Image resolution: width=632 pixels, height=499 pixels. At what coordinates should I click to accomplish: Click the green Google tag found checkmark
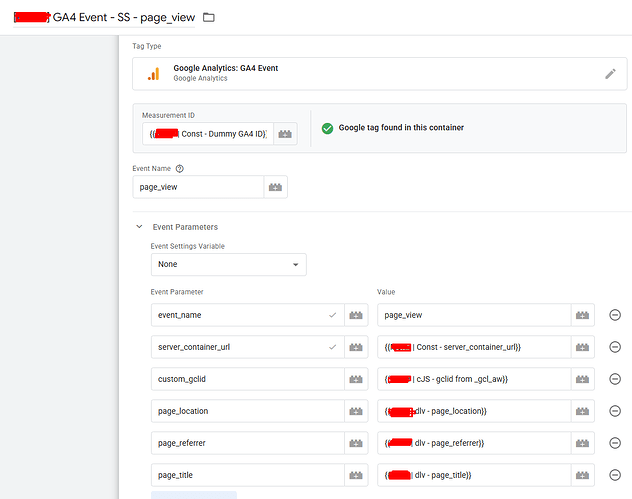pyautogui.click(x=327, y=128)
